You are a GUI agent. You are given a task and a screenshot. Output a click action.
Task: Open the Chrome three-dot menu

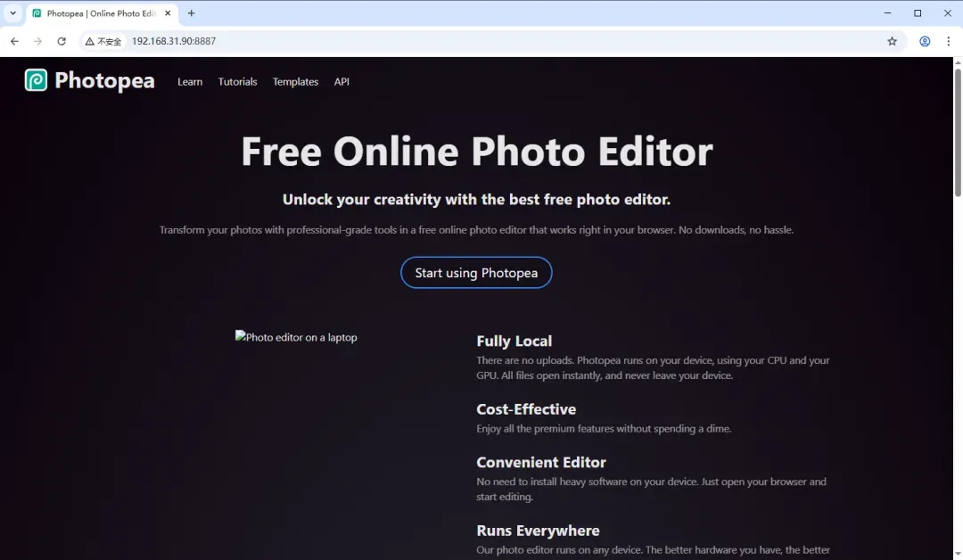(x=948, y=41)
